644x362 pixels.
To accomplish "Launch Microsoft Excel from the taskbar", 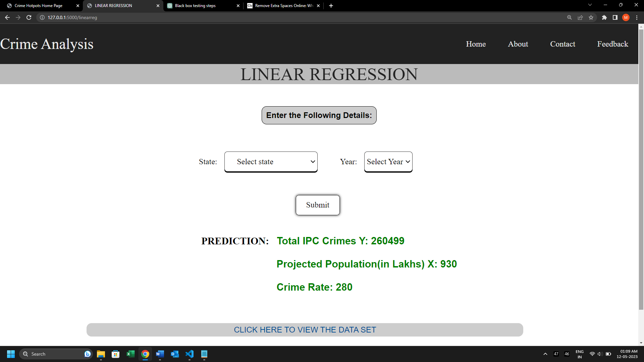I will point(130,354).
